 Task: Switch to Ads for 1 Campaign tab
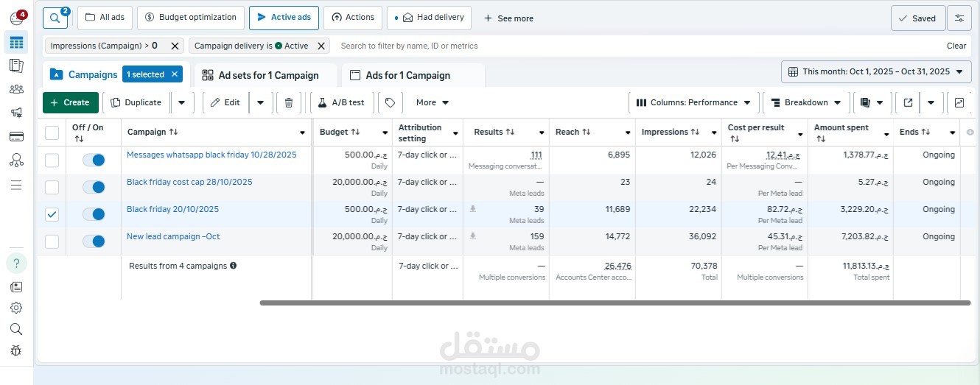pyautogui.click(x=407, y=75)
